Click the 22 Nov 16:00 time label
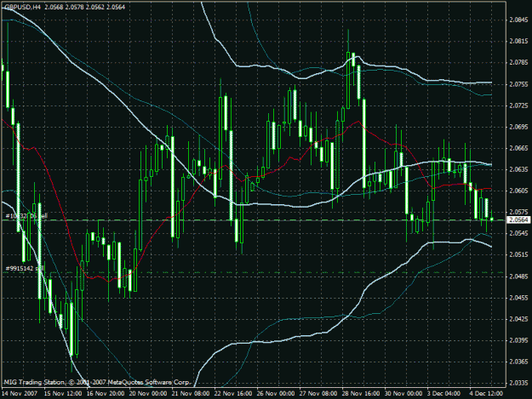Viewport: 532px width, 399px height. coord(233,394)
